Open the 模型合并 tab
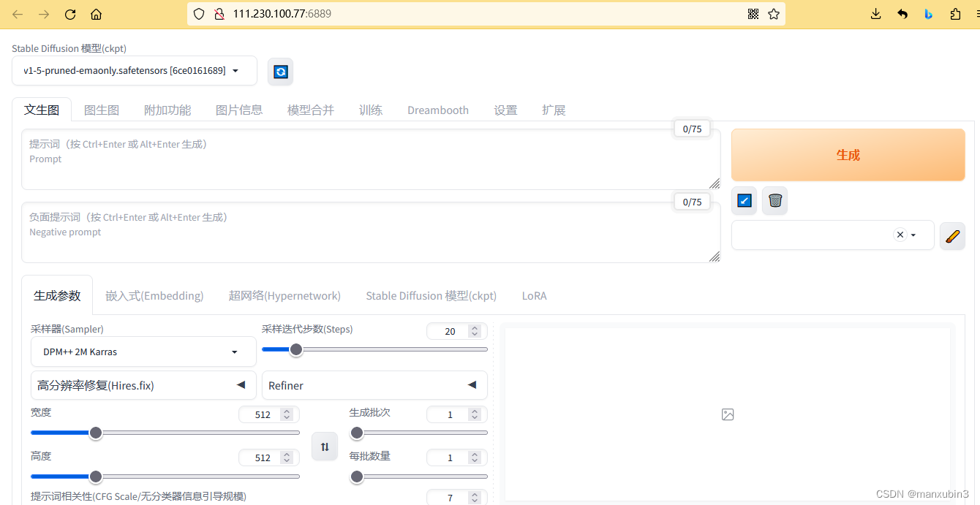 (311, 110)
